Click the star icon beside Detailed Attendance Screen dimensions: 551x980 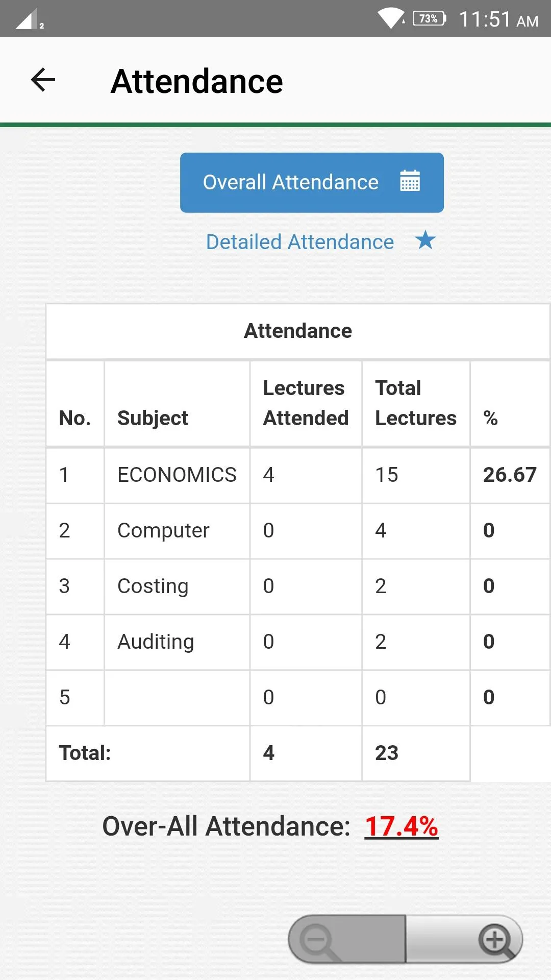(425, 240)
